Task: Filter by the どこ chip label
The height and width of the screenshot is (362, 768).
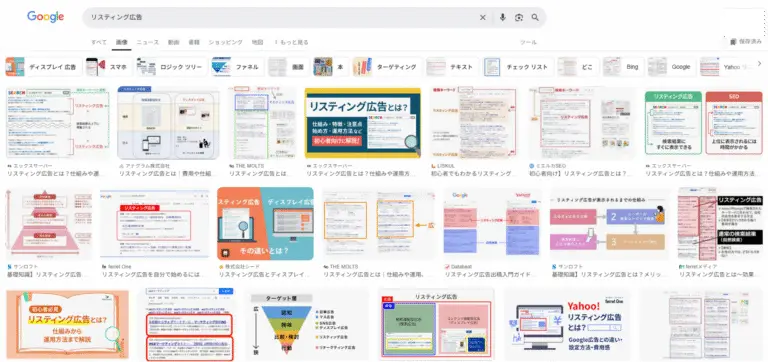Action: click(587, 67)
